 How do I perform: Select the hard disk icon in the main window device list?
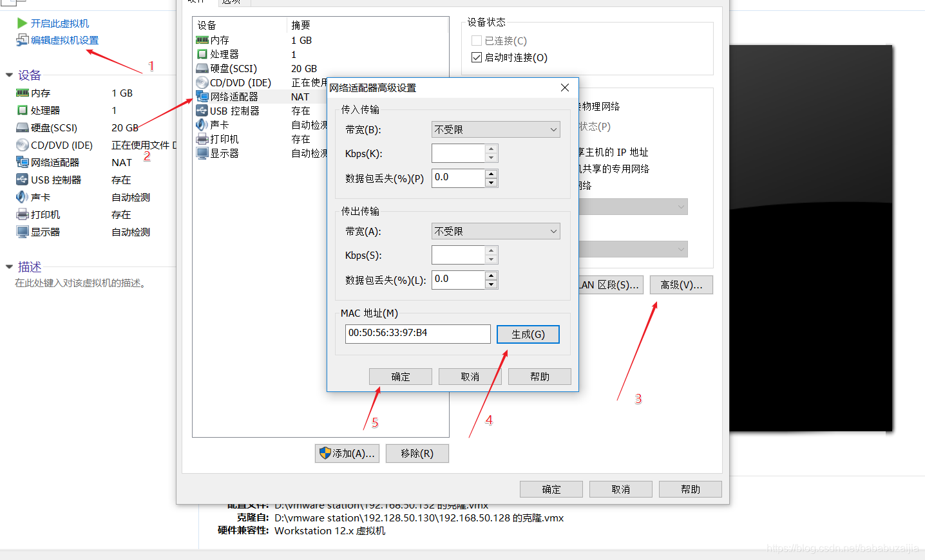(x=23, y=127)
